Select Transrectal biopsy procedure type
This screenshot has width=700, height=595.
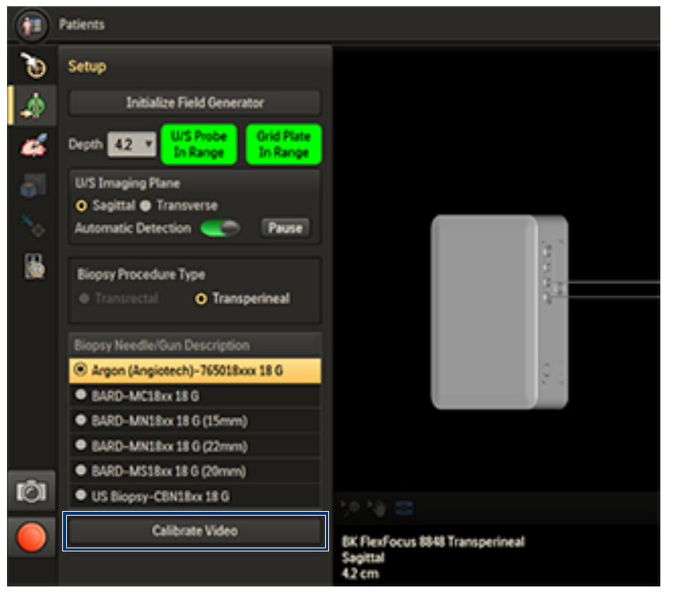point(118,298)
